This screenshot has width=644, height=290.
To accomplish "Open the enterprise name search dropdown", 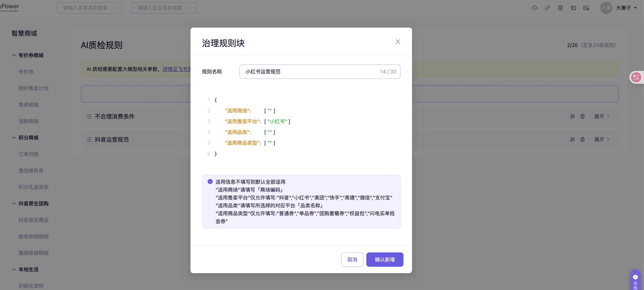I will point(164,8).
